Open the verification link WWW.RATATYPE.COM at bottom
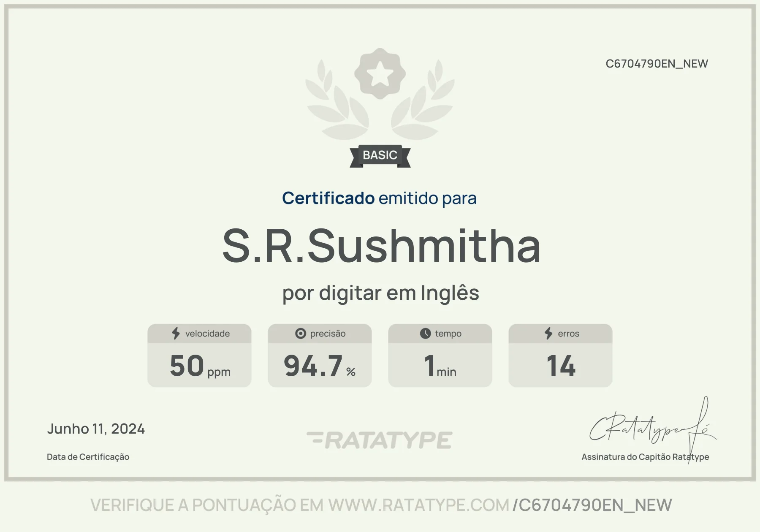This screenshot has width=760, height=532. tap(419, 505)
